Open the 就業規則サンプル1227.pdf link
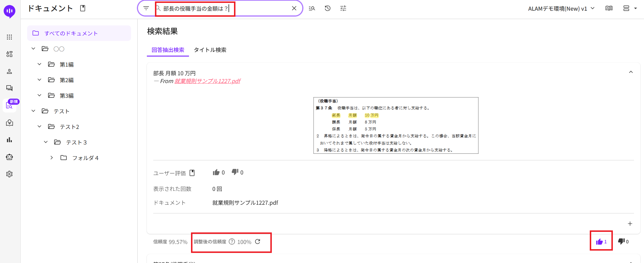Screen dimensions: 644x263 coord(207,81)
